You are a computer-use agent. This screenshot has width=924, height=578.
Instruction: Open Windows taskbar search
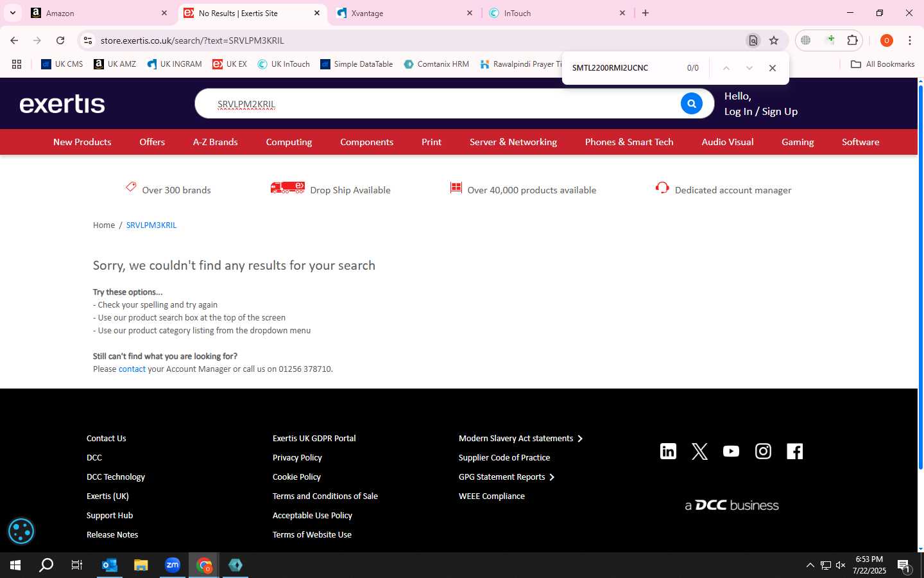tap(46, 565)
